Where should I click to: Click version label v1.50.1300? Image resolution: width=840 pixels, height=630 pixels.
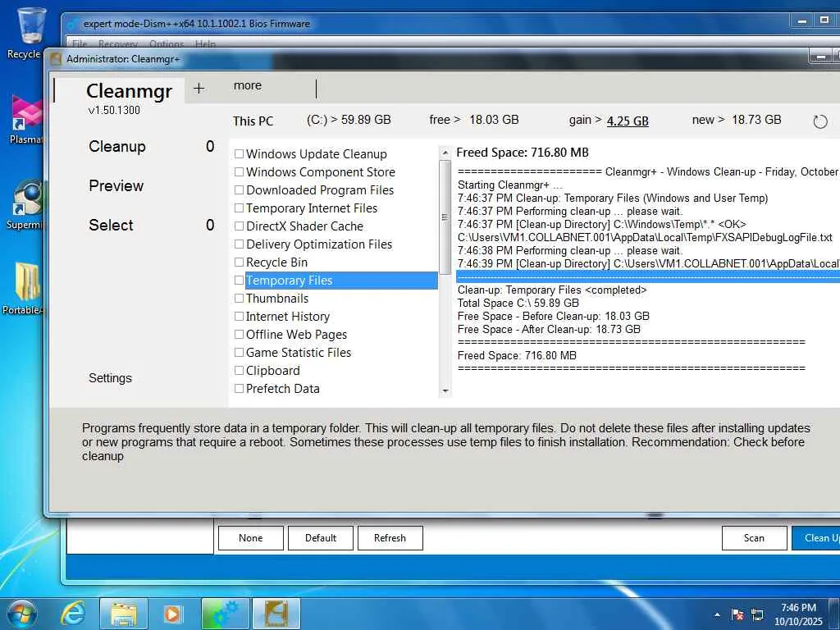(x=114, y=110)
